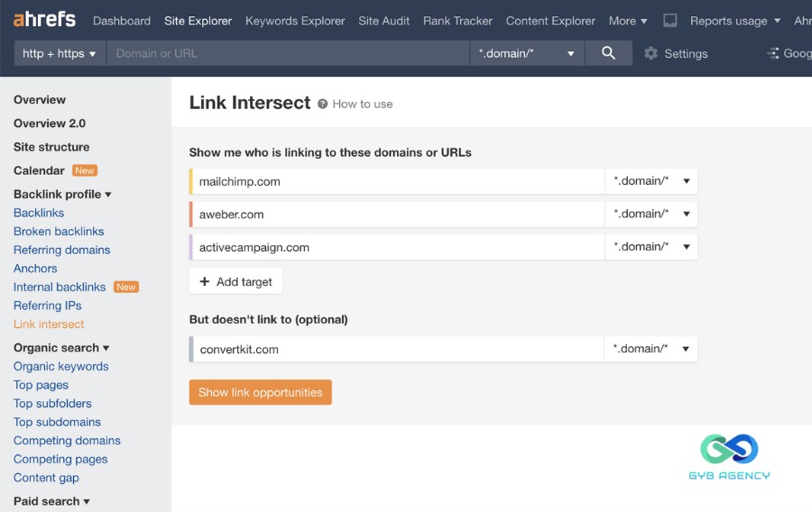Click the activecampaign.com target field
812x512 pixels.
pos(397,247)
